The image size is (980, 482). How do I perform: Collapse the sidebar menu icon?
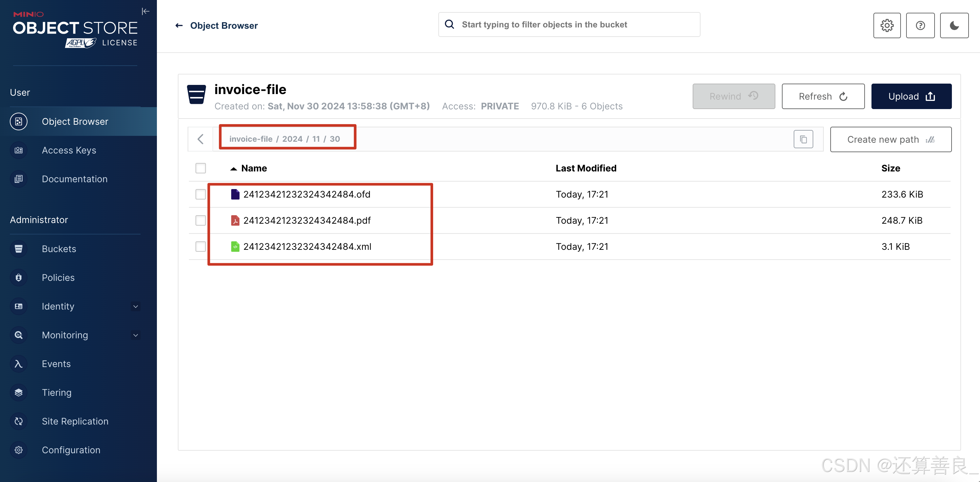[145, 11]
